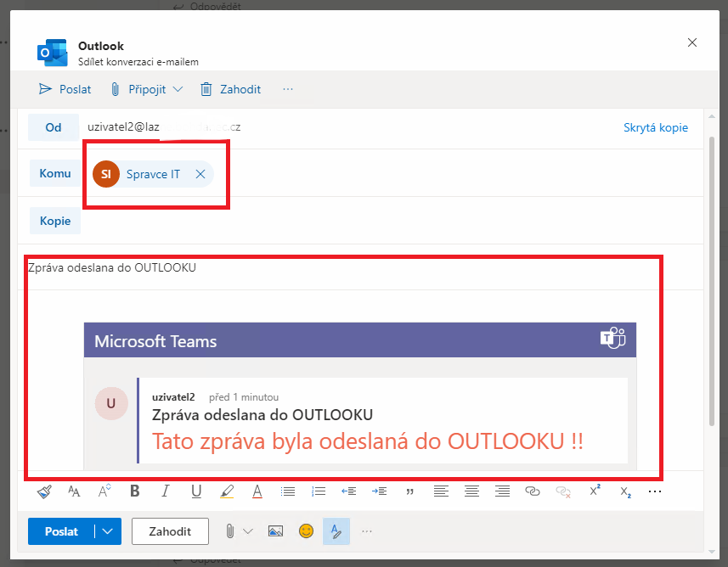Decrease the paragraph indent

tap(348, 491)
